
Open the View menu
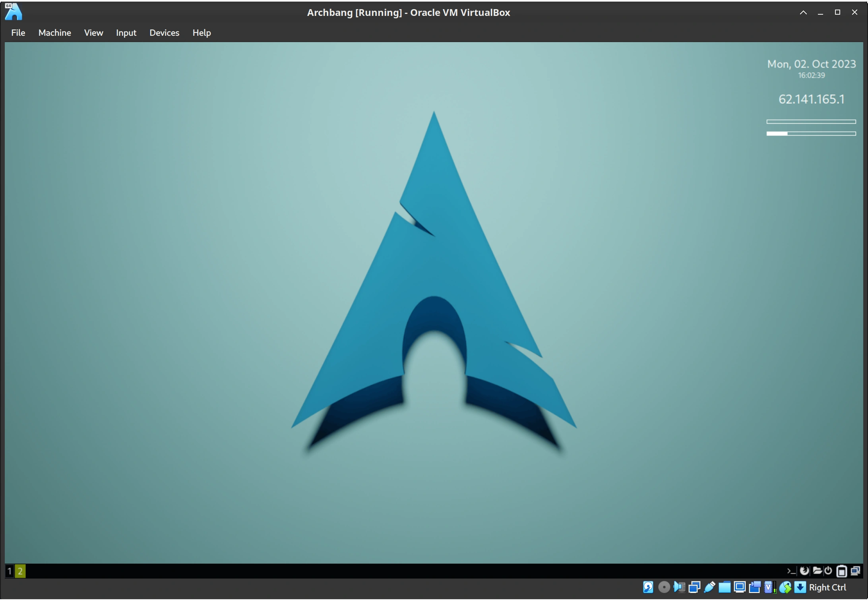tap(93, 33)
